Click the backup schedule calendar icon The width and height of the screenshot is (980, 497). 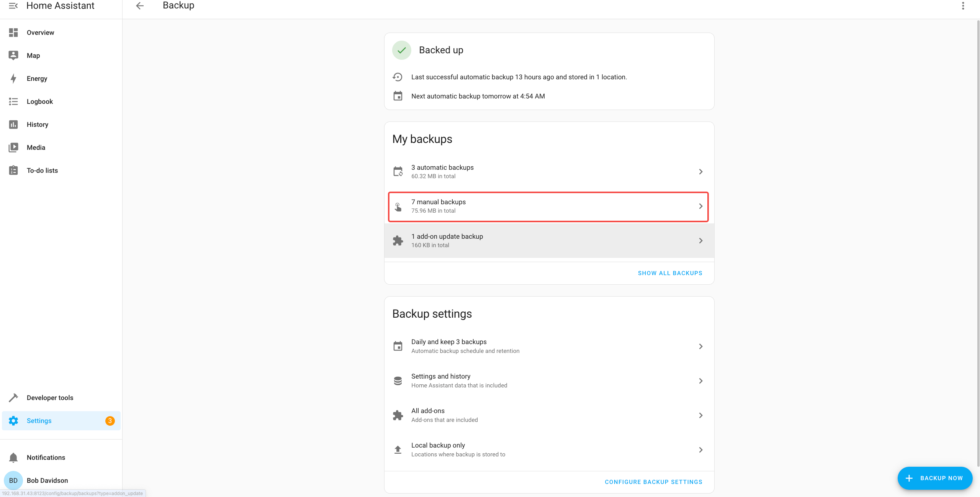tap(398, 346)
